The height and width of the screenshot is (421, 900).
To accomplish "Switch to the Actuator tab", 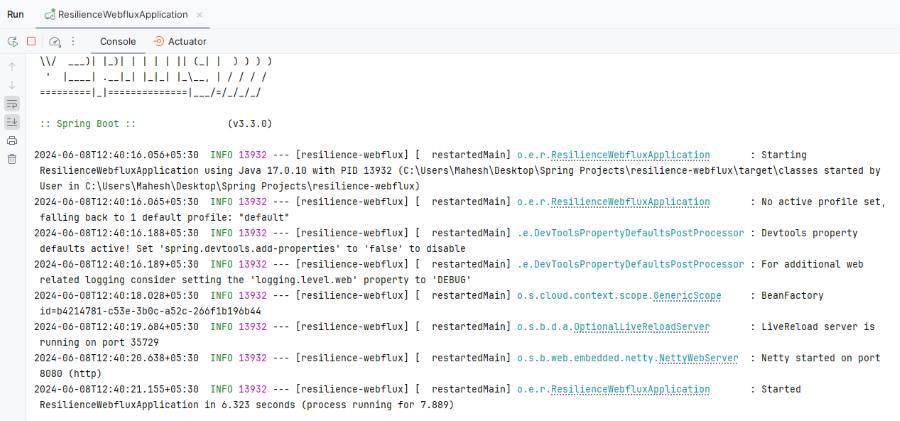I will (x=180, y=41).
